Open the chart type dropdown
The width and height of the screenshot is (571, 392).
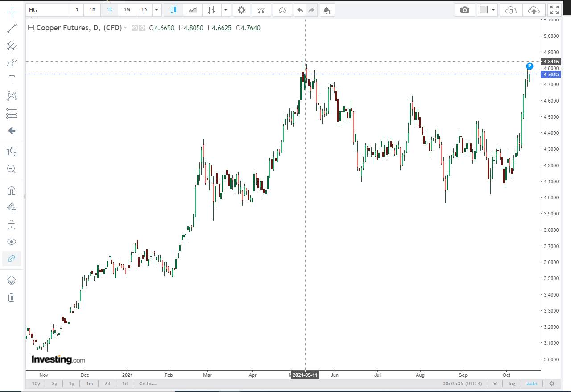pyautogui.click(x=226, y=9)
